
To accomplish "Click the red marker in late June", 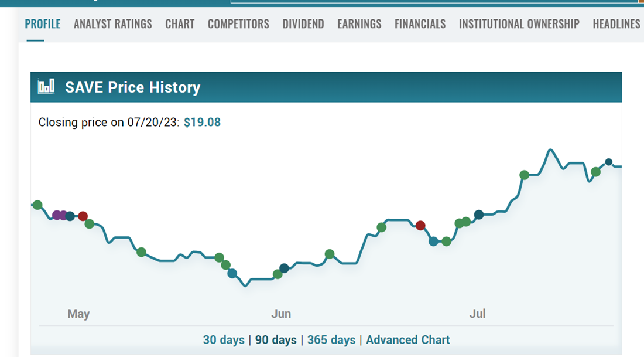I will tap(420, 225).
